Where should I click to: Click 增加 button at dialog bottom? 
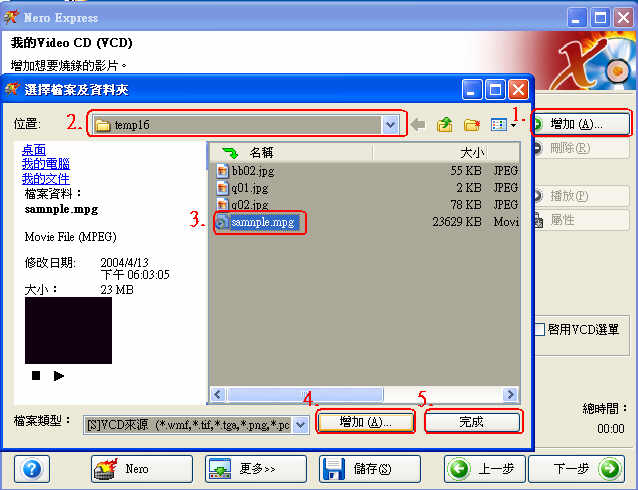(x=366, y=422)
